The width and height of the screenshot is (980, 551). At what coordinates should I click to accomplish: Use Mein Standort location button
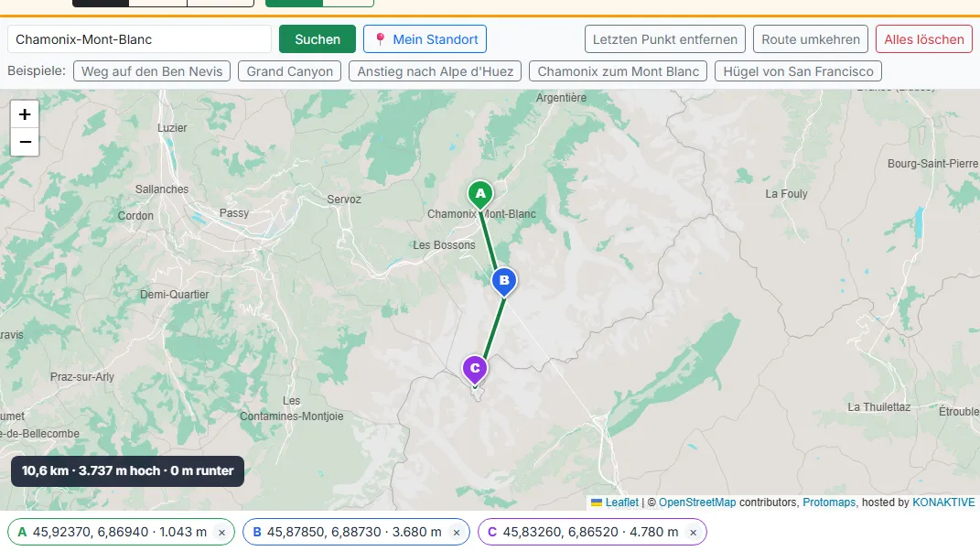coord(425,39)
